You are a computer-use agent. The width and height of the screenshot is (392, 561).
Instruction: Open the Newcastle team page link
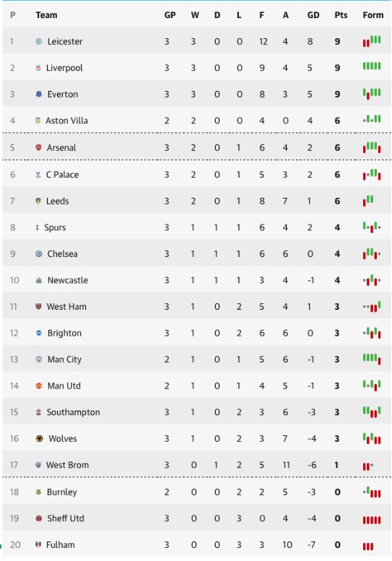click(68, 280)
